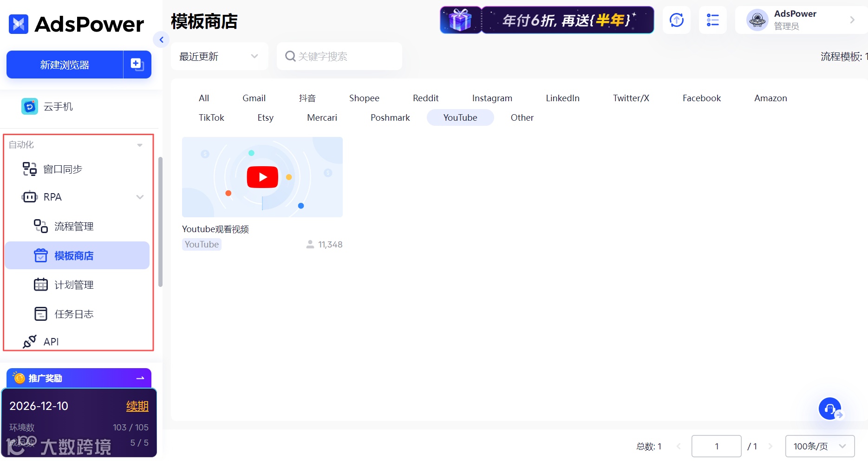The height and width of the screenshot is (461, 868).
Task: Select the YouTube category tab
Action: pos(460,117)
